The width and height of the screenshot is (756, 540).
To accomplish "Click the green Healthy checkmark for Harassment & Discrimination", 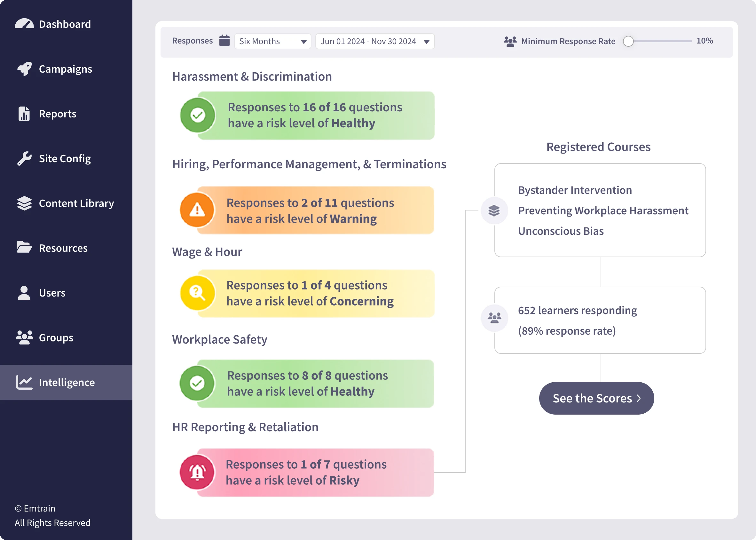I will point(198,115).
